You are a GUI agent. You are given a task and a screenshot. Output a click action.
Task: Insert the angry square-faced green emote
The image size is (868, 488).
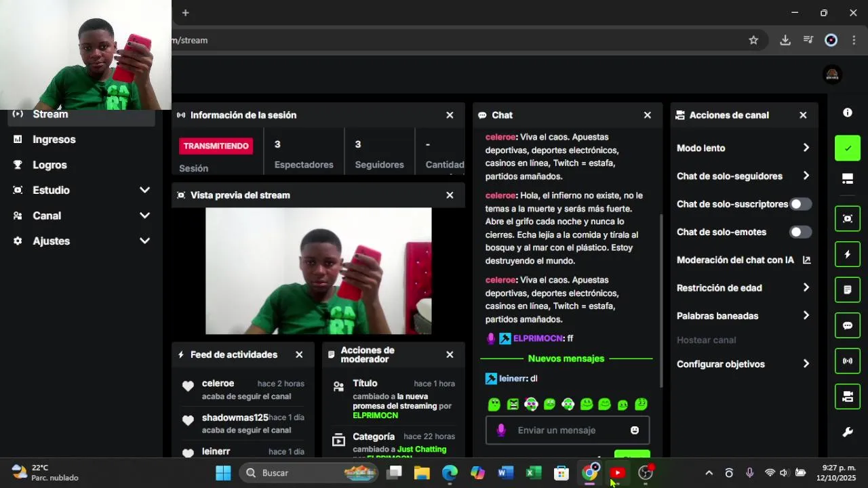point(513,405)
